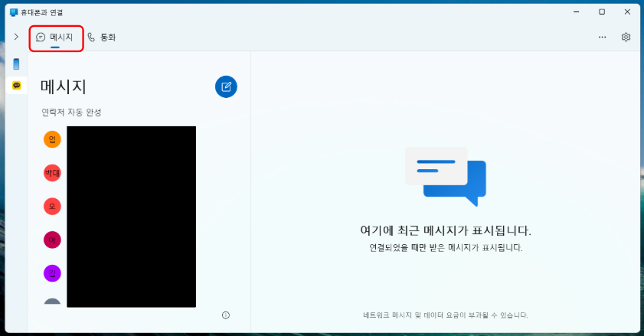Select the purple 김 contact avatar

click(52, 273)
